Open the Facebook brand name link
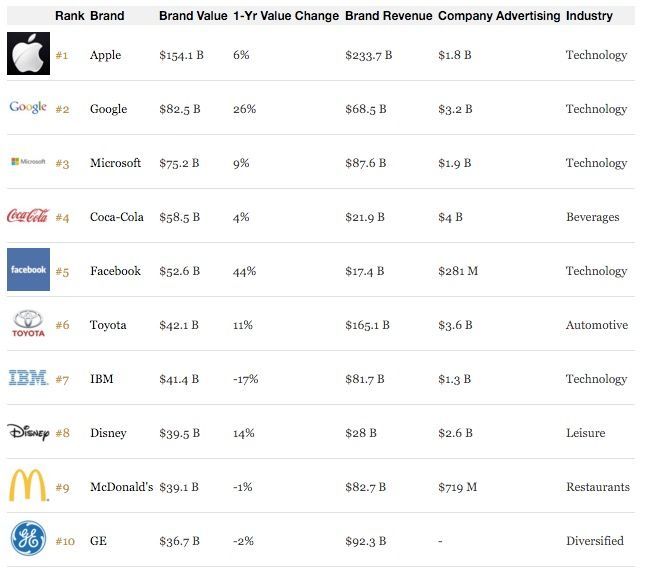This screenshot has width=645, height=573. point(115,271)
